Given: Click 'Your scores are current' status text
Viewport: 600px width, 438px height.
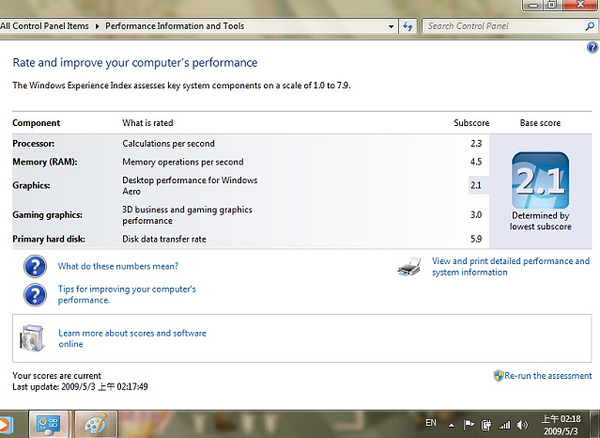Looking at the screenshot, I should [57, 376].
